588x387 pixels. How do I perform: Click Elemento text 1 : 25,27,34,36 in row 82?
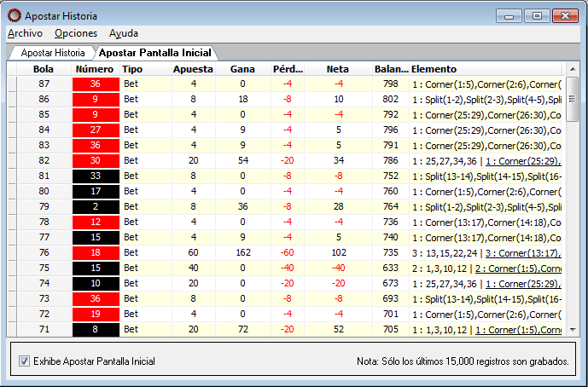445,161
